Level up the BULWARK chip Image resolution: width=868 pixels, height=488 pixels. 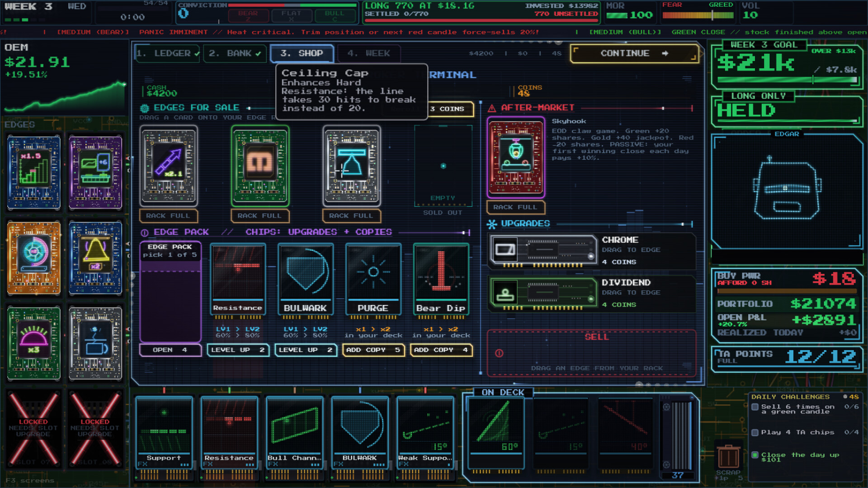coord(306,350)
